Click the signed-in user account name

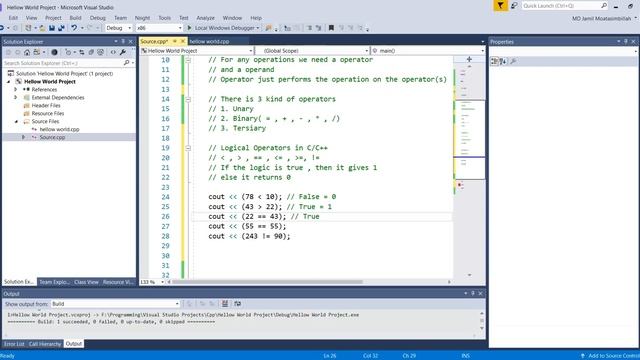602,18
